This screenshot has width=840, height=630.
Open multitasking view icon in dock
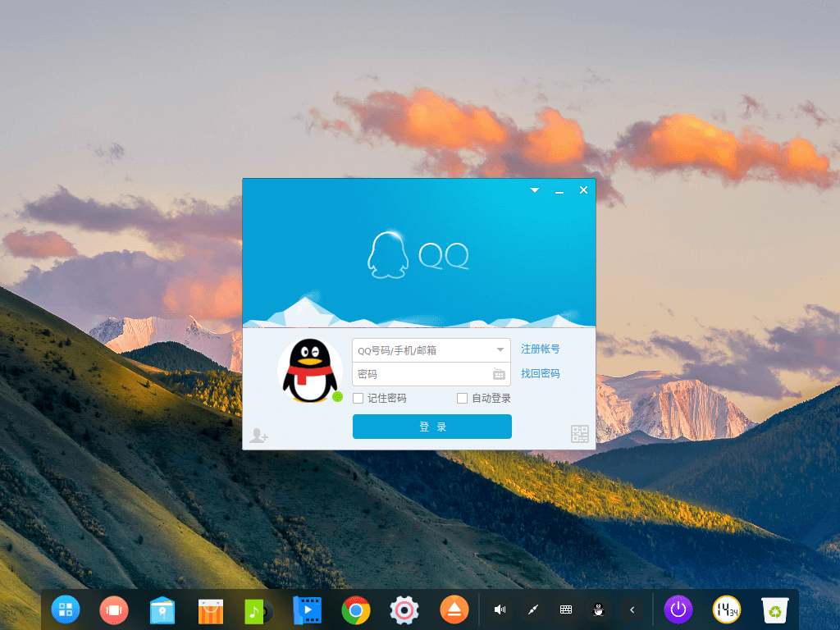coord(113,609)
